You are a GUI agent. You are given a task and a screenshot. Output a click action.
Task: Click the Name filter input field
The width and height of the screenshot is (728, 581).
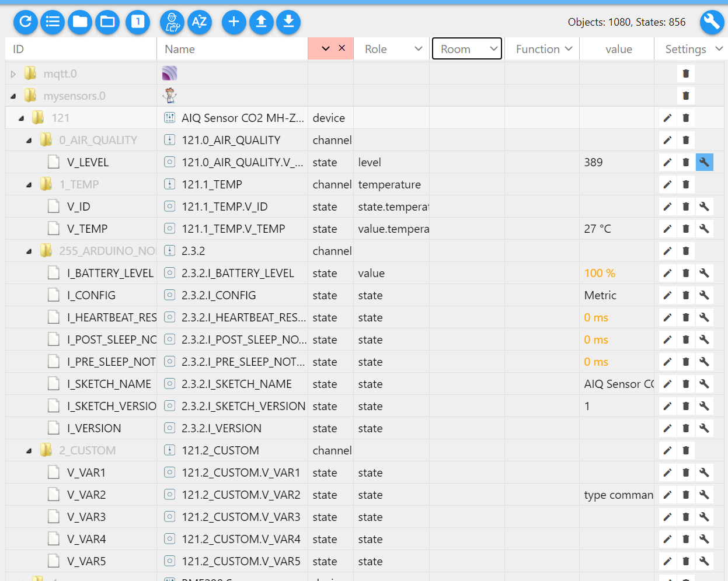click(x=232, y=49)
